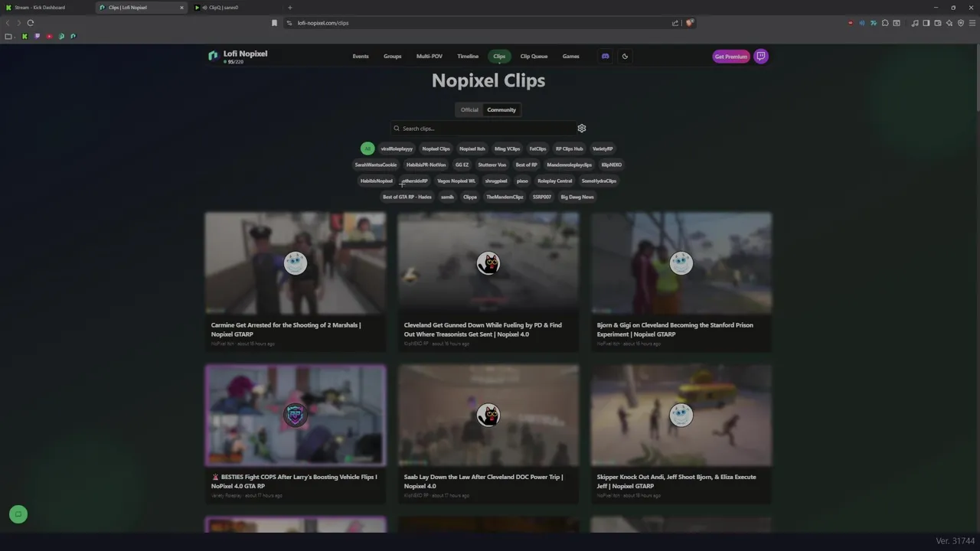Image resolution: width=980 pixels, height=551 pixels.
Task: Open Bjorn & Gigi on Cleveland clip title
Action: [675, 329]
